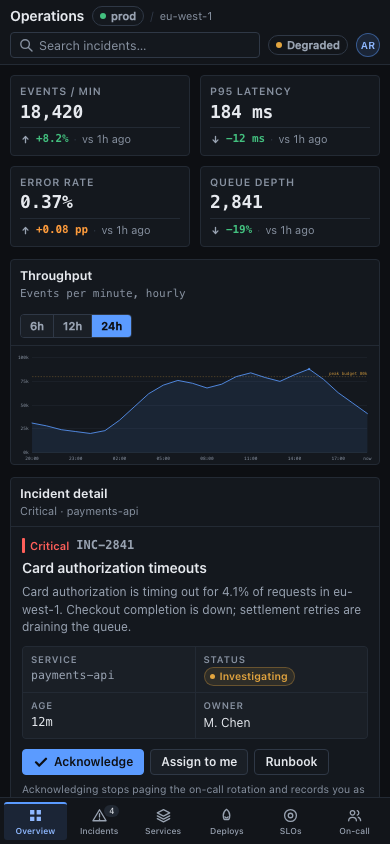Click the Incident detail heading
This screenshot has height=844, width=390.
64,494
